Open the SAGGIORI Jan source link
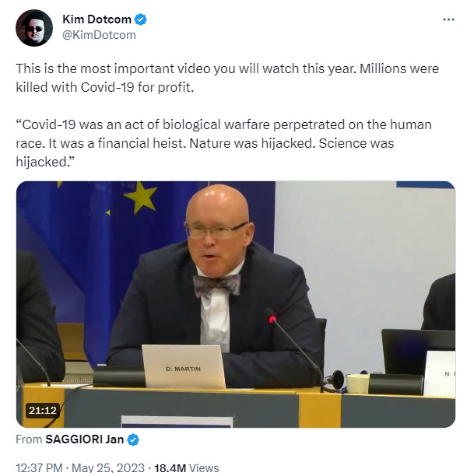This screenshot has width=467, height=476. tap(85, 439)
